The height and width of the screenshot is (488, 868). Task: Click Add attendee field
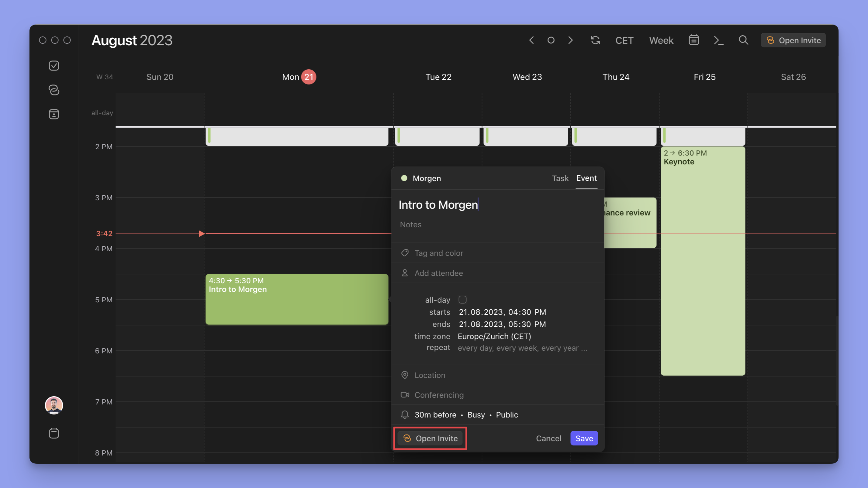click(x=498, y=273)
